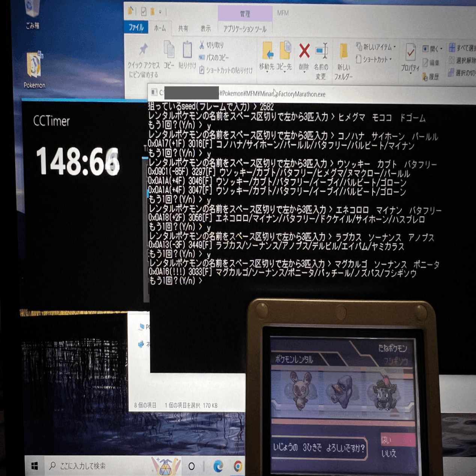This screenshot has height=476, width=476.
Task: Click status bar text 8 個の項目
Action: [145, 405]
